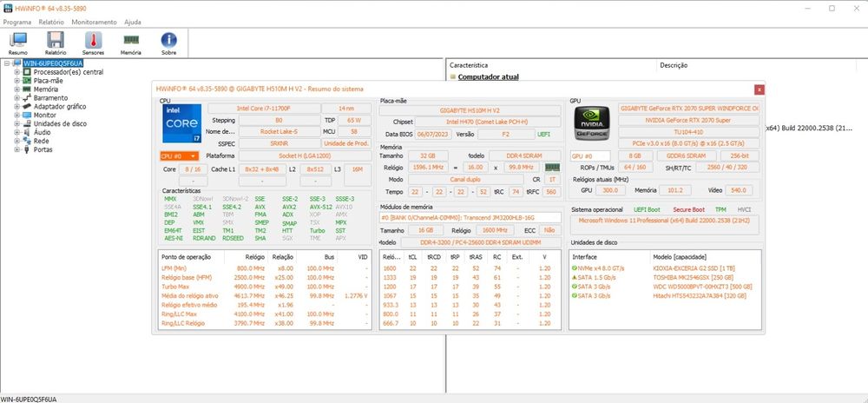Click the UEFI Boot indicator
This screenshot has height=403, width=868.
click(647, 210)
